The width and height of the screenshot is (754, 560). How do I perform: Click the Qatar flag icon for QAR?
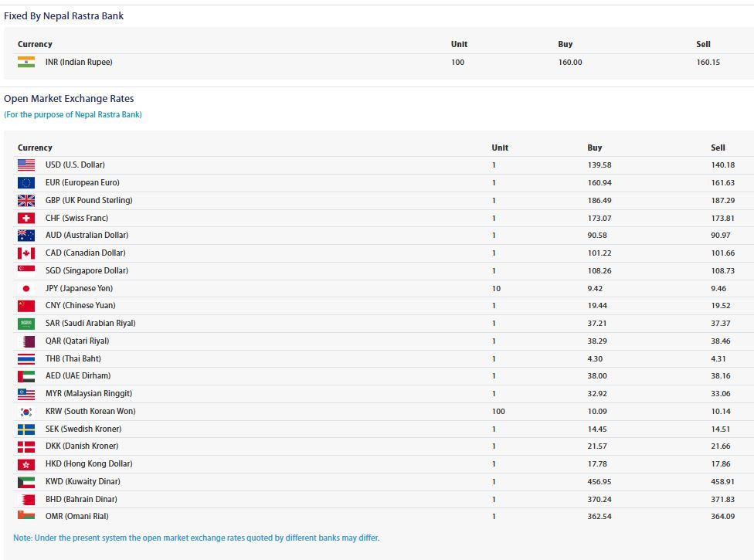(x=26, y=341)
